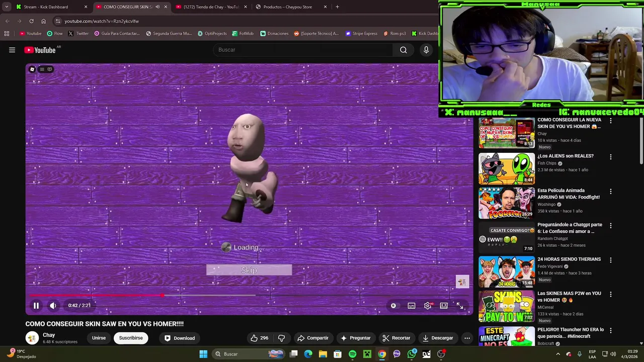This screenshot has width=644, height=362.
Task: Seek on the red video progress bar
Action: [96, 295]
